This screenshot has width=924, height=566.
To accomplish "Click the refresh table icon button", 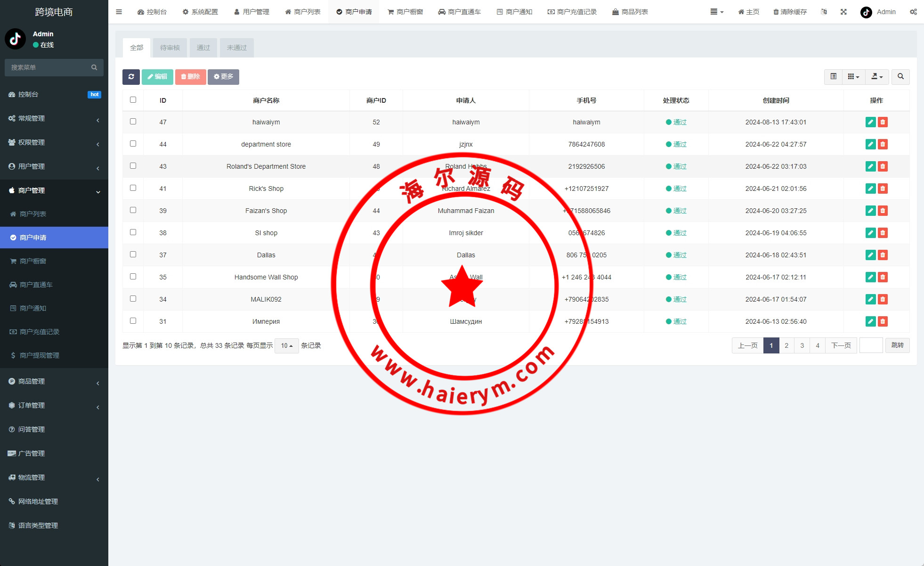I will [x=131, y=77].
